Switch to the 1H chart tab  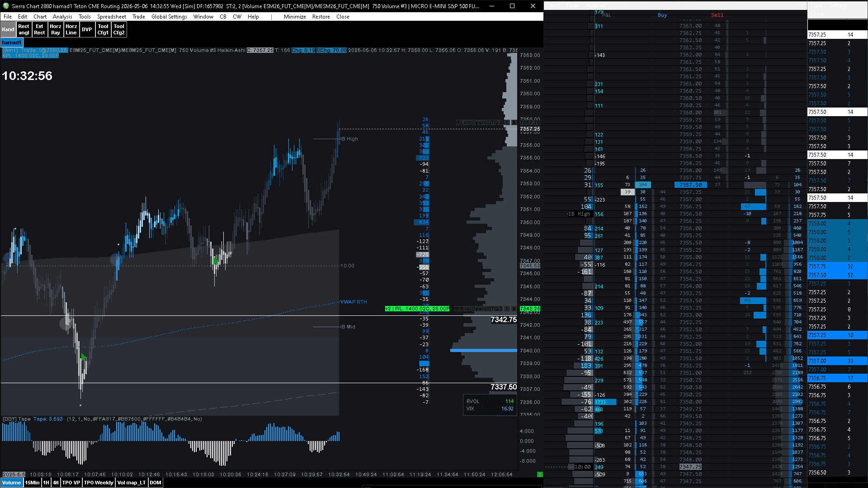pos(46,483)
